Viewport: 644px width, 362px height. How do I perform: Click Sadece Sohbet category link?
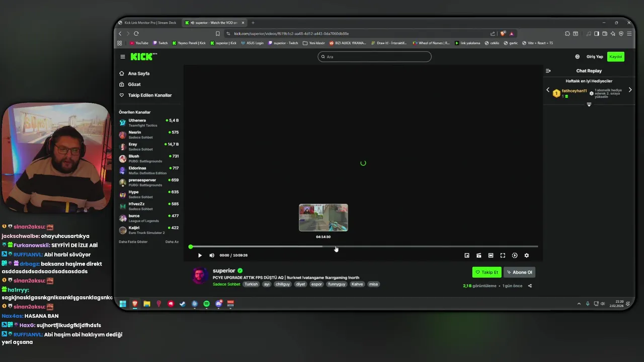click(226, 284)
